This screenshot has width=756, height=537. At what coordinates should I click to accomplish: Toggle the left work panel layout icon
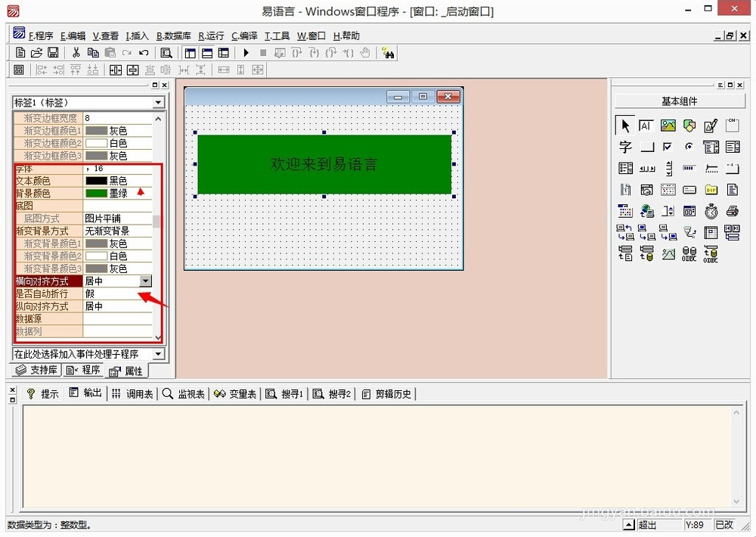coord(191,53)
